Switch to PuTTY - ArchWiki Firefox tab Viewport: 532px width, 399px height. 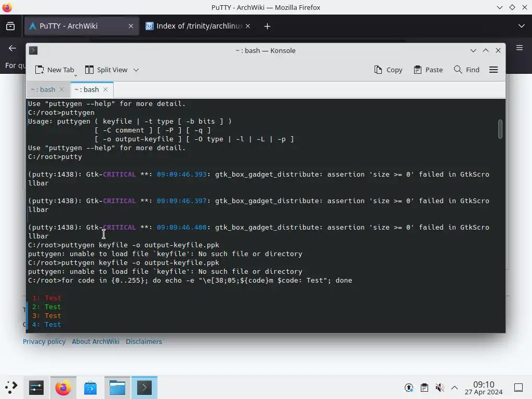click(69, 26)
